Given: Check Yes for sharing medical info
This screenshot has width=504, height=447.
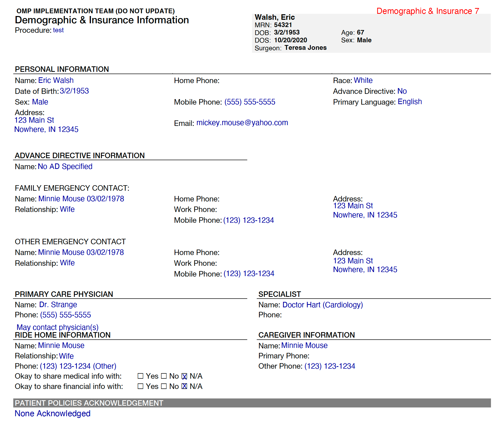Looking at the screenshot, I should pos(141,376).
